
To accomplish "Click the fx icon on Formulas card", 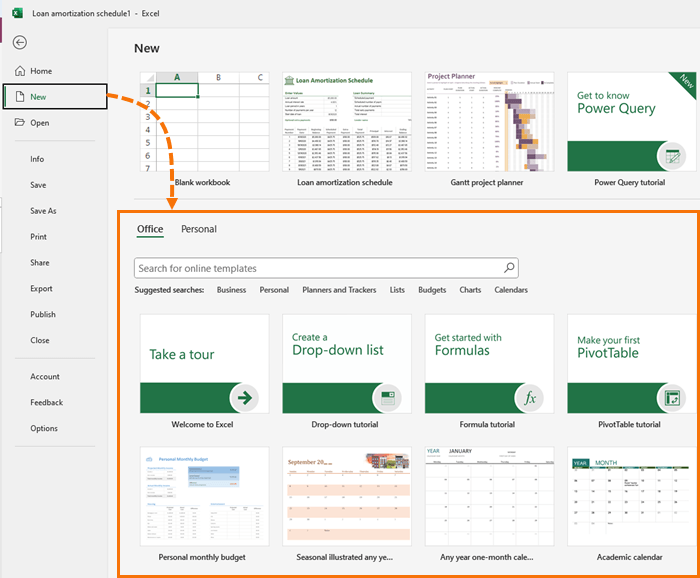I will (529, 398).
